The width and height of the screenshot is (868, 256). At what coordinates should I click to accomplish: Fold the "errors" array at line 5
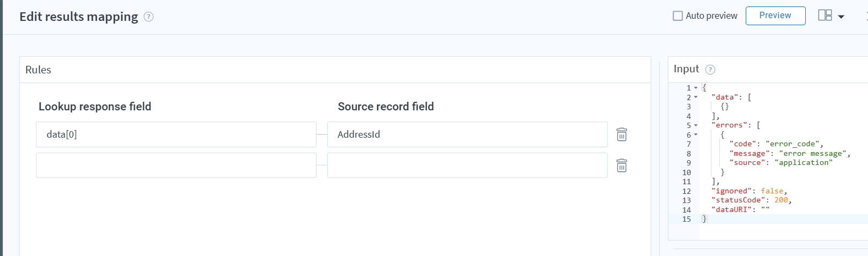[696, 125]
